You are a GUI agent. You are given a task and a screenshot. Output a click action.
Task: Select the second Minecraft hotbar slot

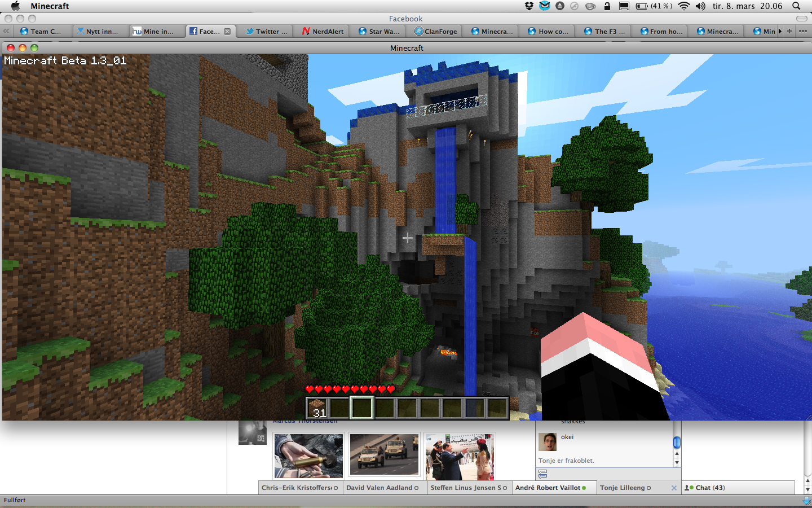(339, 408)
